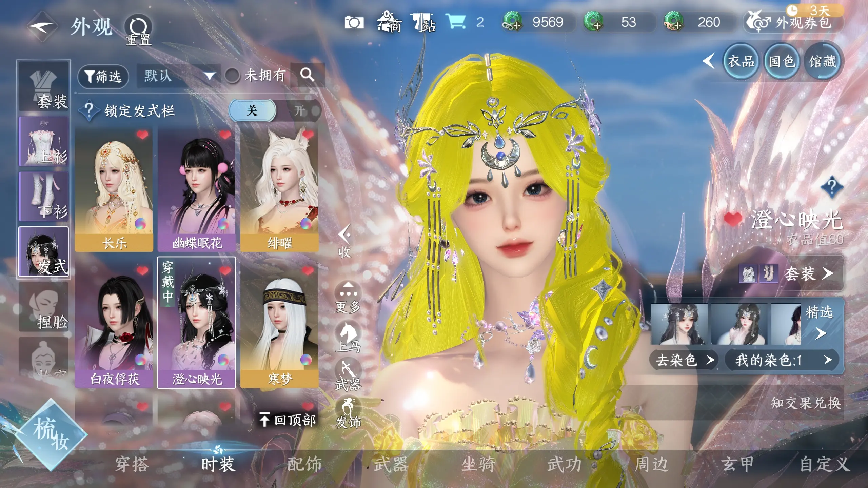Set hairstyle lock to 关

click(x=252, y=110)
